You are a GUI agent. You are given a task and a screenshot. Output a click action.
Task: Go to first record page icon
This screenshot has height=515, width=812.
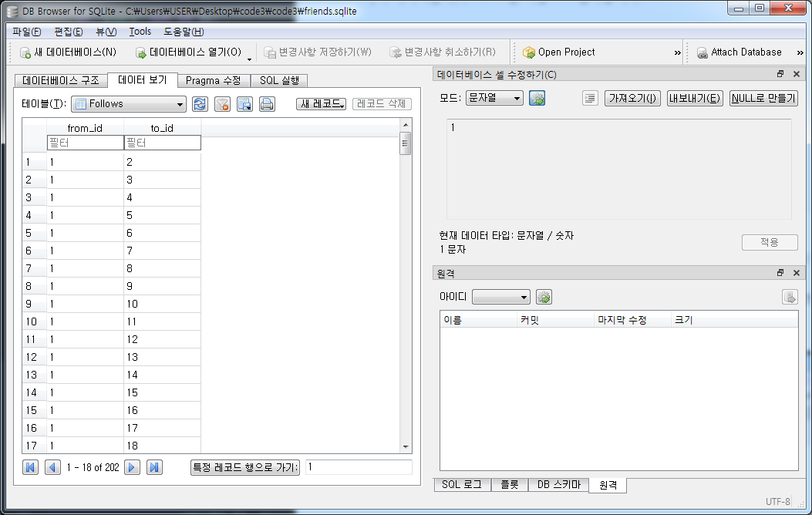pyautogui.click(x=31, y=467)
